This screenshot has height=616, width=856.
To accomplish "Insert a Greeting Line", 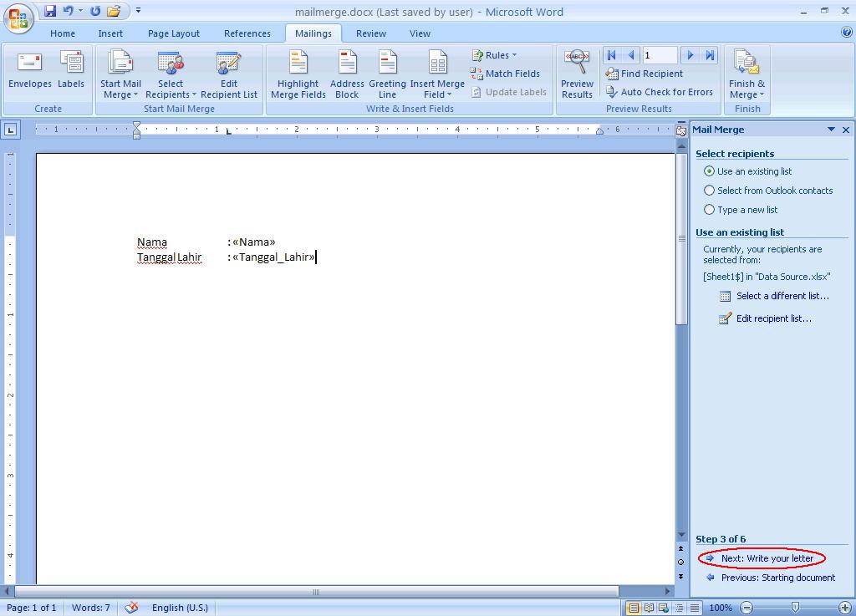I will (x=387, y=74).
